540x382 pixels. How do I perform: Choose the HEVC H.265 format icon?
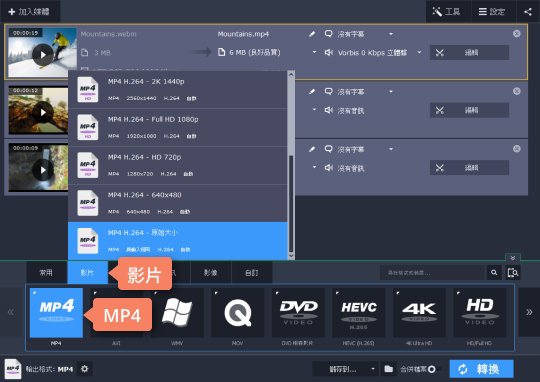click(359, 313)
